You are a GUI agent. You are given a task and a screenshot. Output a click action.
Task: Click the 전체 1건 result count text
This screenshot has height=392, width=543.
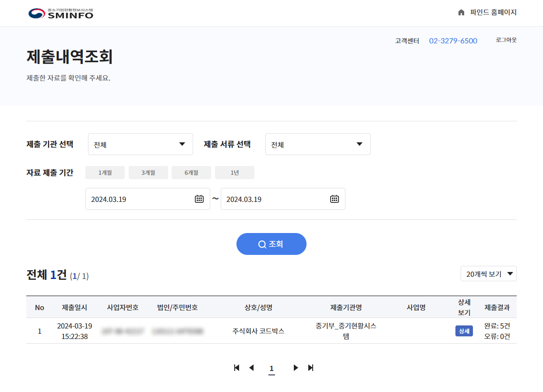[x=46, y=275]
